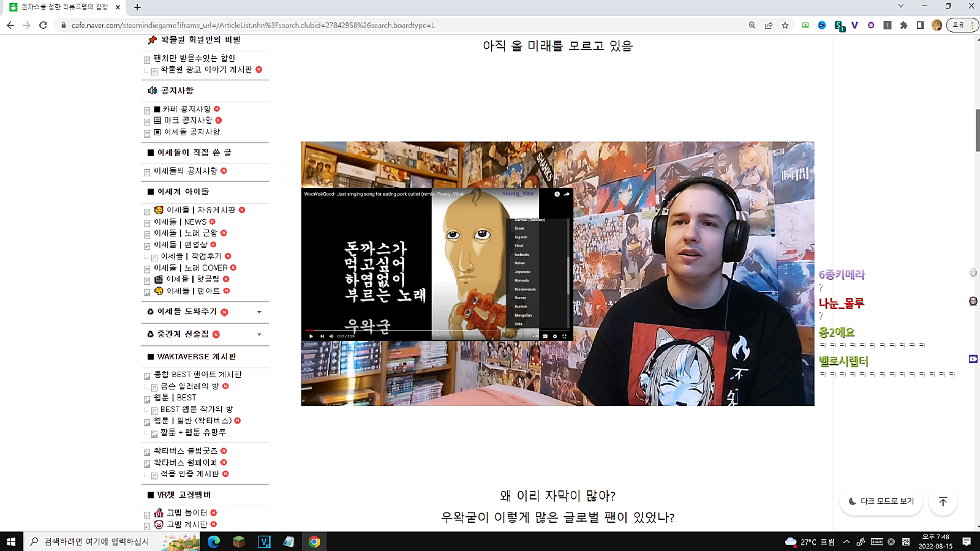This screenshot has height=551, width=980.
Task: Open the tab search chevron in title bar
Action: pyautogui.click(x=901, y=6)
